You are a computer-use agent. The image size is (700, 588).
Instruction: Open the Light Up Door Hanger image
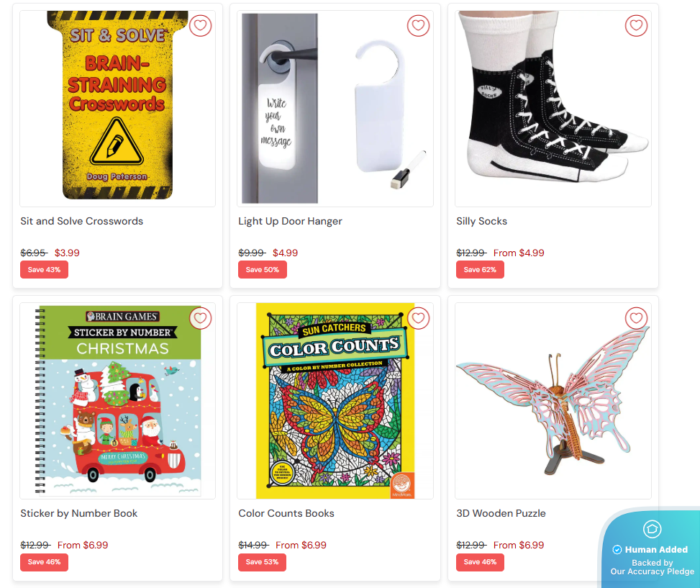point(335,109)
